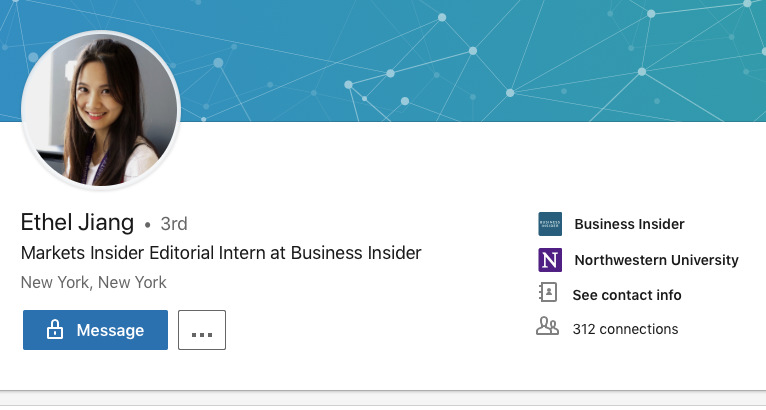
Task: Open the Business Insider company link
Action: point(629,224)
